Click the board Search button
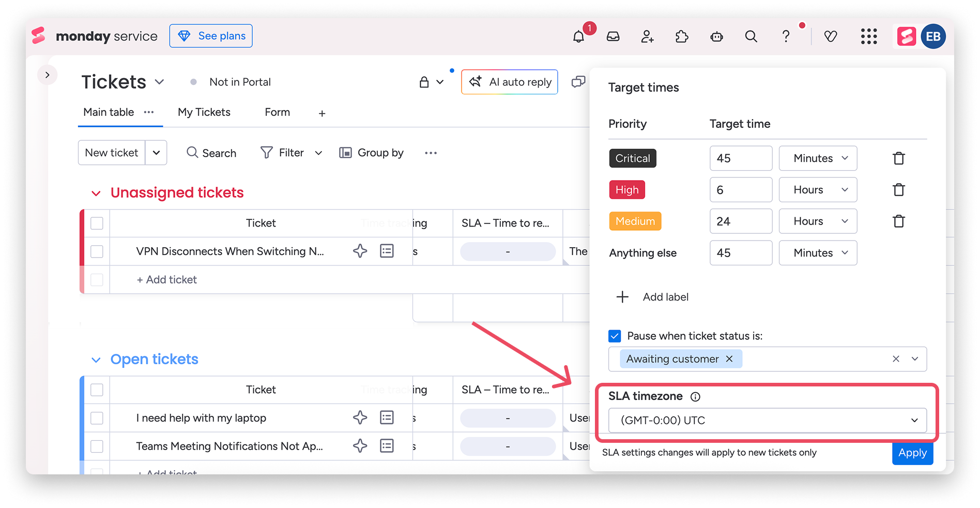This screenshot has height=508, width=980. (x=211, y=153)
